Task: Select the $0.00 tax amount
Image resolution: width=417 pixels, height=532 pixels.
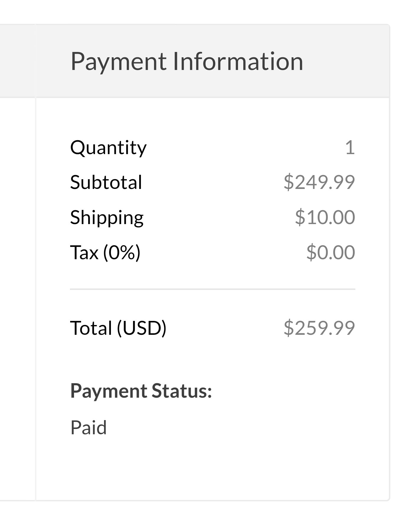Action: click(331, 252)
